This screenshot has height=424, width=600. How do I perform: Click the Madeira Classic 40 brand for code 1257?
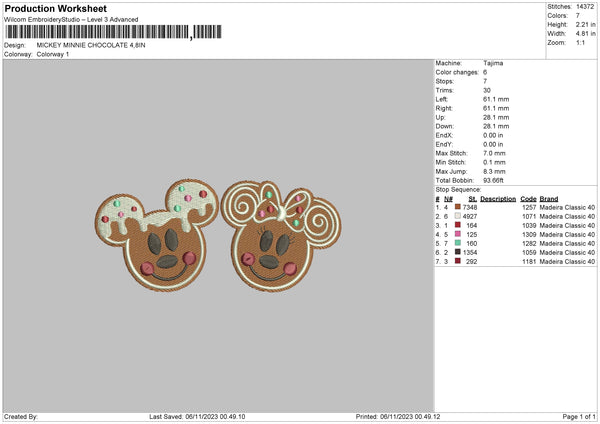coord(567,207)
